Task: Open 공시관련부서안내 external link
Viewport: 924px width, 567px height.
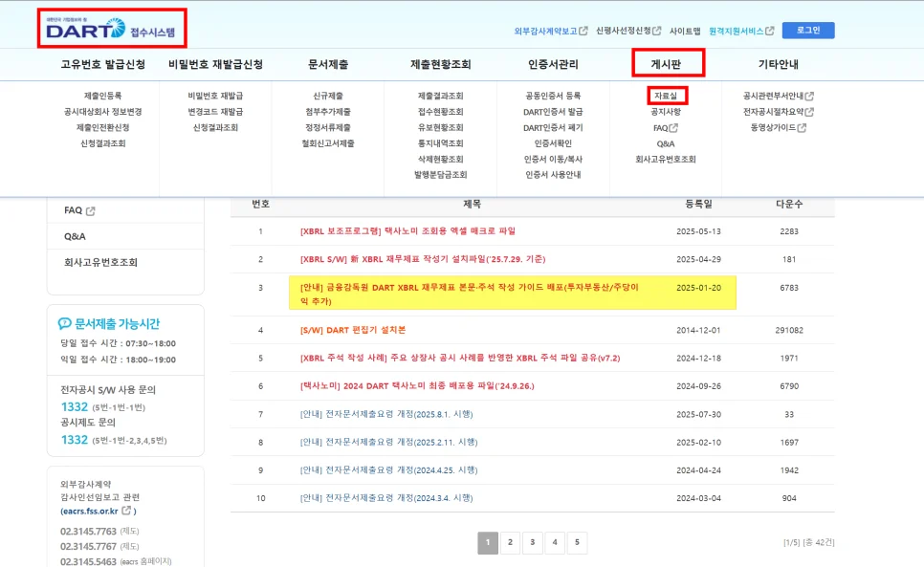Action: 778,96
